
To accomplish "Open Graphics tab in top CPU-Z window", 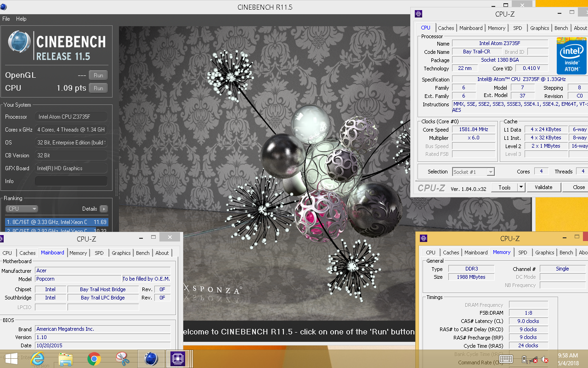I will 539,28.
